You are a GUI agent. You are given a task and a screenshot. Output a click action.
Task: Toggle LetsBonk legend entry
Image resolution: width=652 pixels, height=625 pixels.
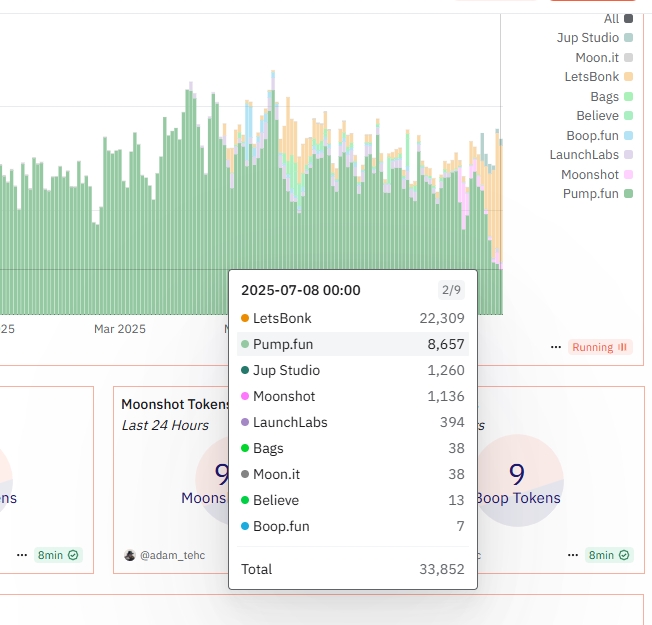tap(599, 77)
